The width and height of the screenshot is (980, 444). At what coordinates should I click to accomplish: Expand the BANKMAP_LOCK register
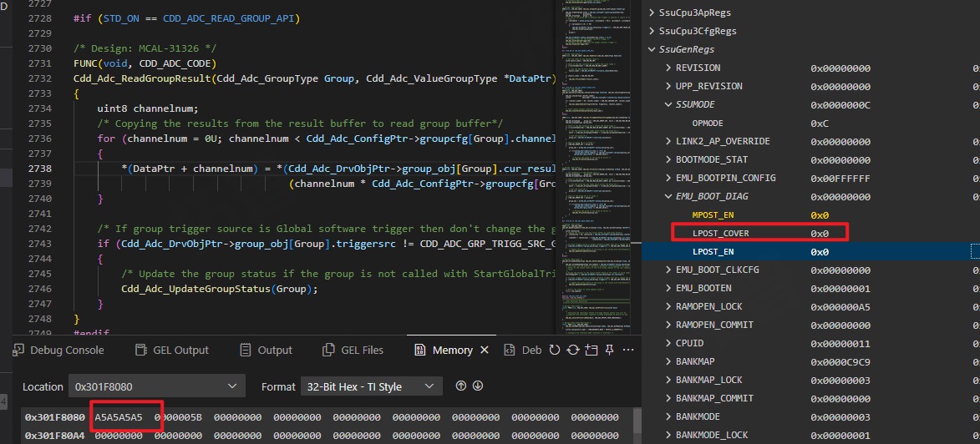pyautogui.click(x=668, y=380)
